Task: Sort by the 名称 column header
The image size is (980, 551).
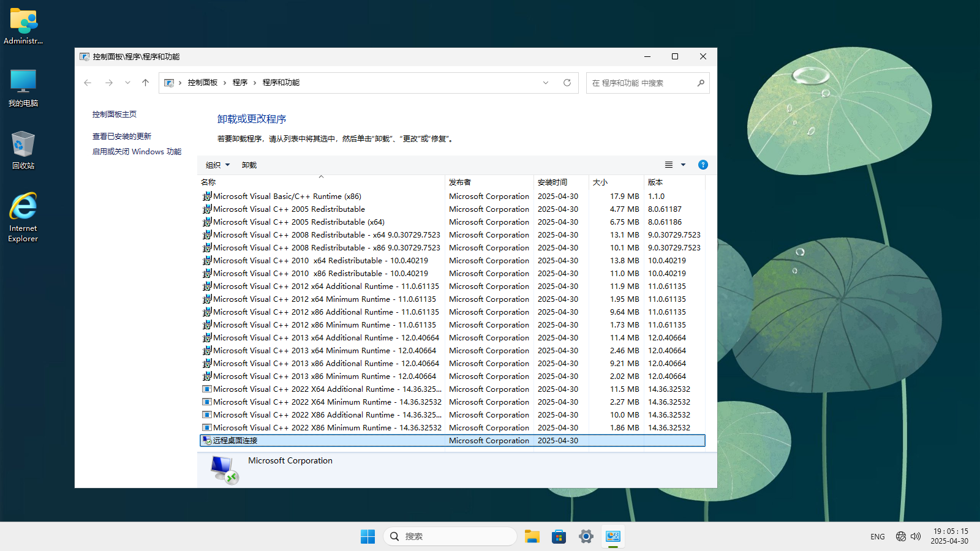Action: click(322, 182)
